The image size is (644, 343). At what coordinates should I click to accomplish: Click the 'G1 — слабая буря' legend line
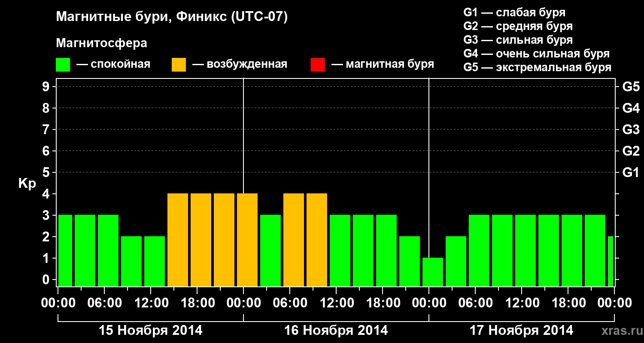pos(514,12)
